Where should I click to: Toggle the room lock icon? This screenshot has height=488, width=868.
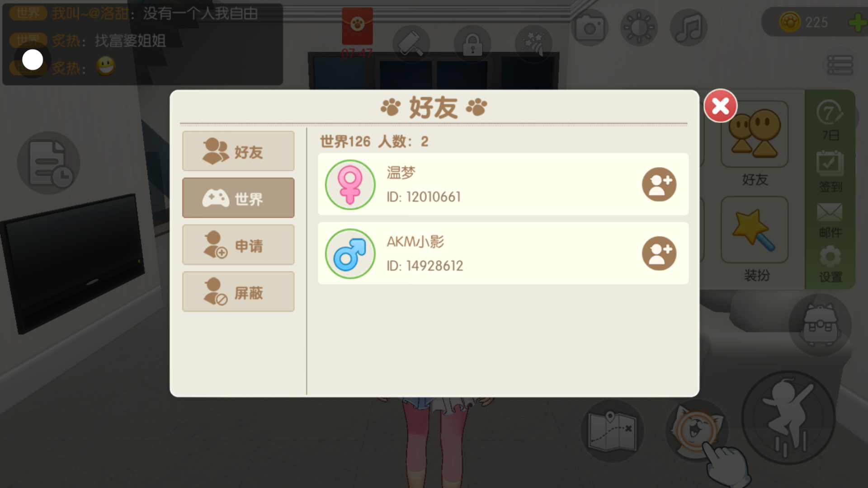472,44
